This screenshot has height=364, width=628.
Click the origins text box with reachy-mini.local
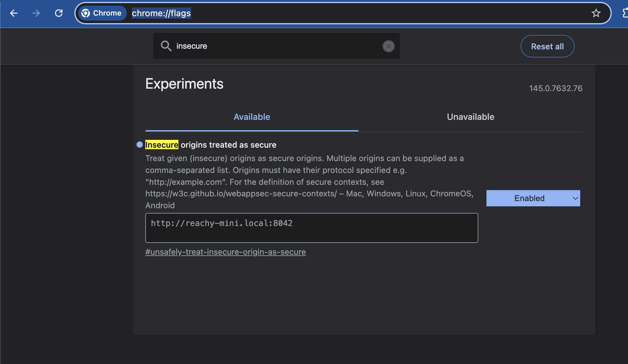312,228
